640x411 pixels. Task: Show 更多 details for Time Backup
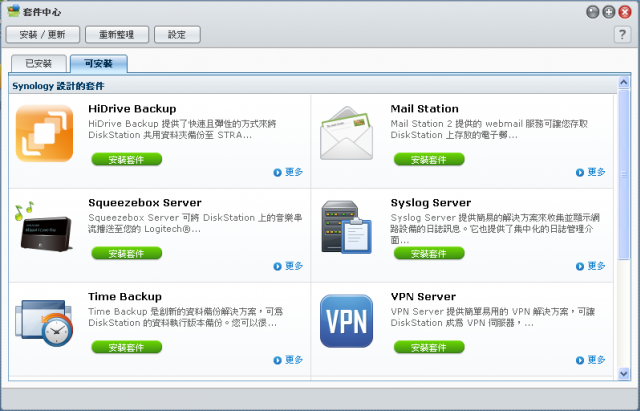pyautogui.click(x=288, y=360)
